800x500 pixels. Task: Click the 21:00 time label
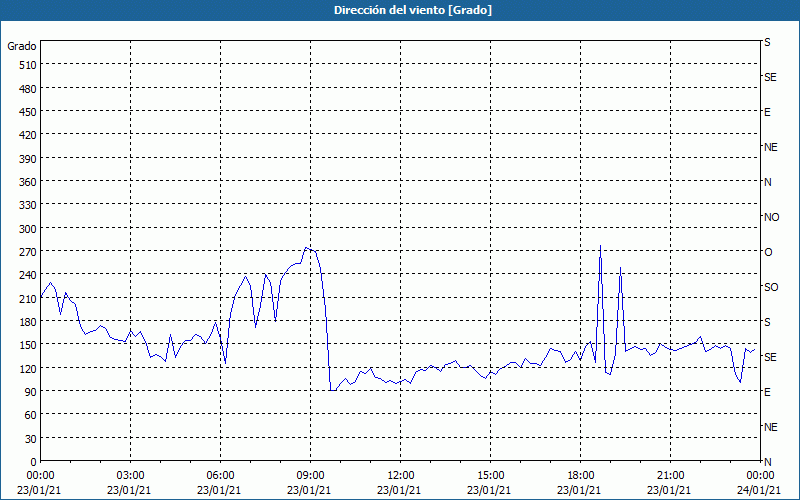(670, 476)
